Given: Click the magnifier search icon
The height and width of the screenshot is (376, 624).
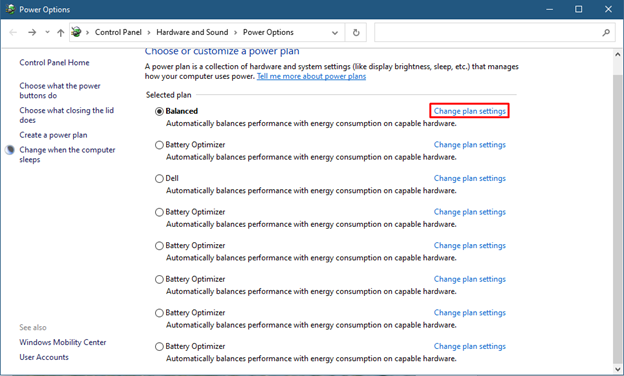Looking at the screenshot, I should coord(606,33).
